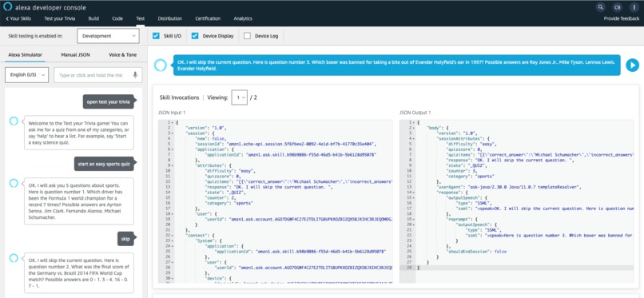Viewport: 644px width, 298px height.
Task: Collapse the attributes fold arrow in JSON Input
Action: pos(173,165)
